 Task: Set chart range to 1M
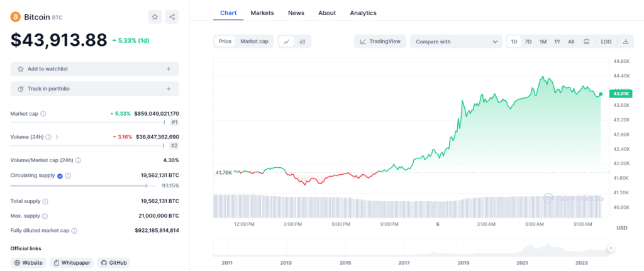point(543,41)
